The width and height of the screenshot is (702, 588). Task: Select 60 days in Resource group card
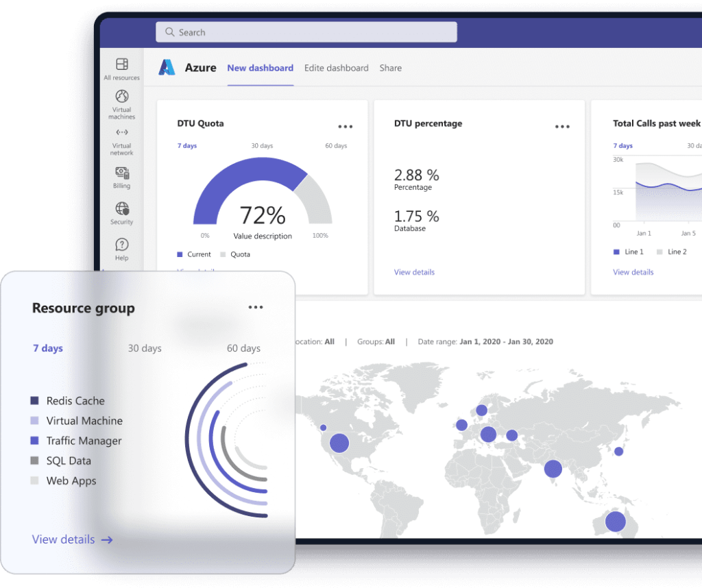pyautogui.click(x=243, y=348)
